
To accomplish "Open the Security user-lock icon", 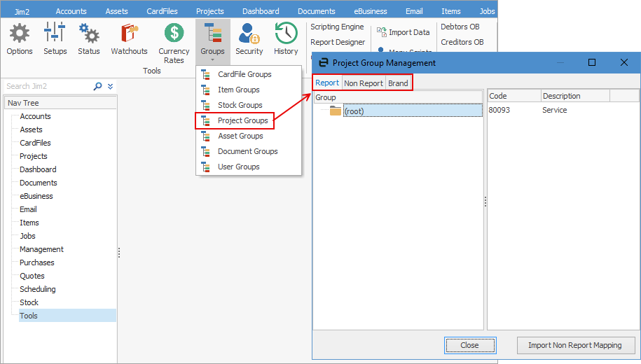I will coord(249,33).
